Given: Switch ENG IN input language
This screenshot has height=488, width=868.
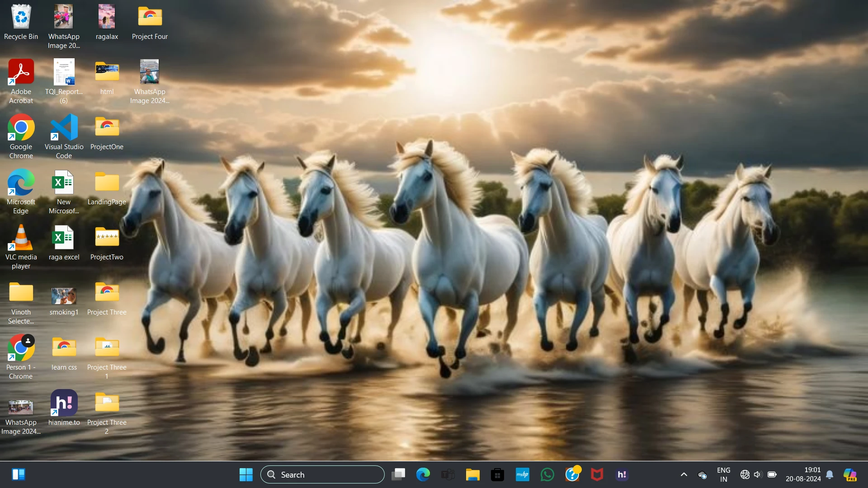Looking at the screenshot, I should pyautogui.click(x=724, y=474).
